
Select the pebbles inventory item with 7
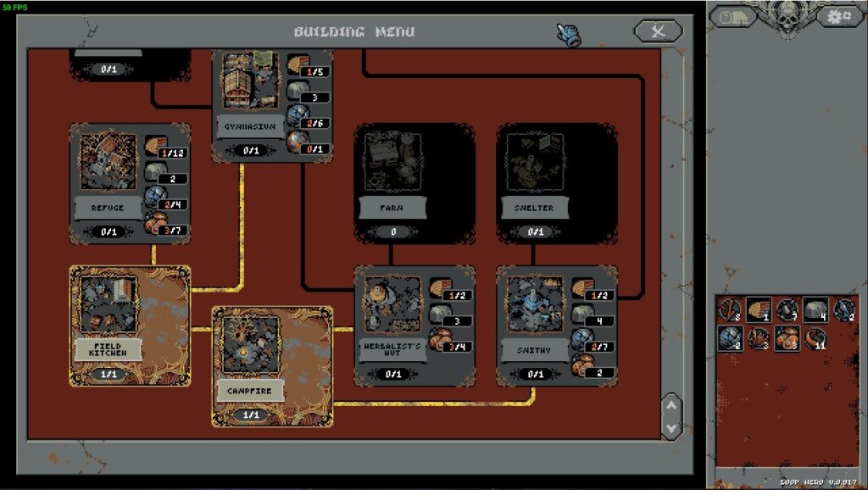pyautogui.click(x=787, y=310)
